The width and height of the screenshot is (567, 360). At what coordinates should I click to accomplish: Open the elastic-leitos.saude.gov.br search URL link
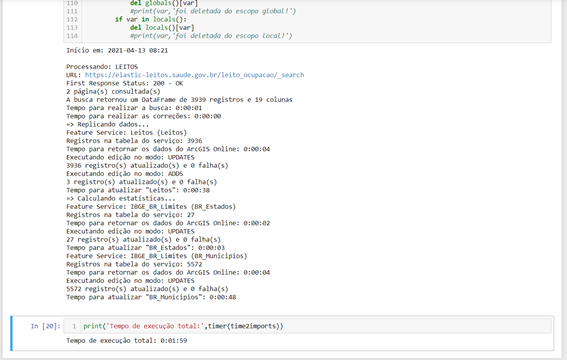click(x=194, y=75)
